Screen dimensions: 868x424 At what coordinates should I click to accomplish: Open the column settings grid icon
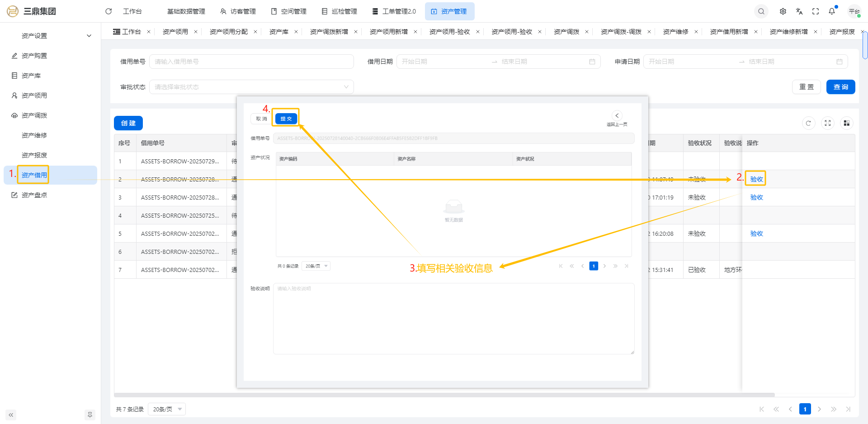click(846, 123)
